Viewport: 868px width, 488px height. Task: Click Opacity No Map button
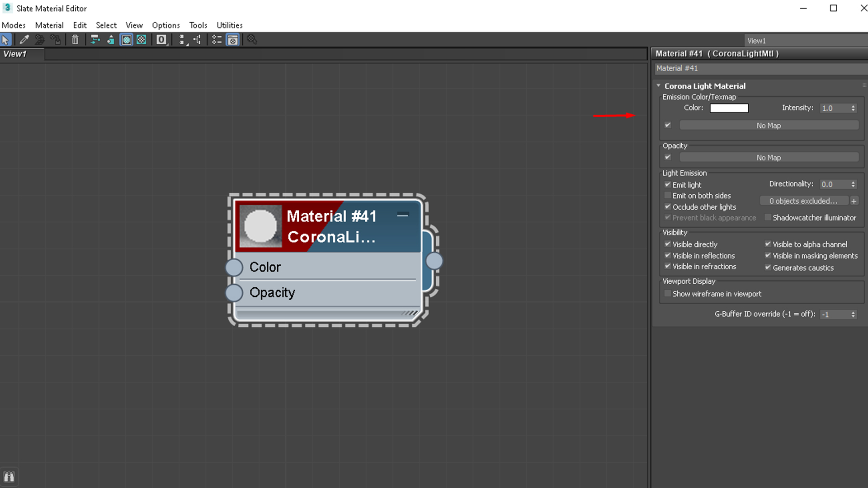(x=769, y=158)
